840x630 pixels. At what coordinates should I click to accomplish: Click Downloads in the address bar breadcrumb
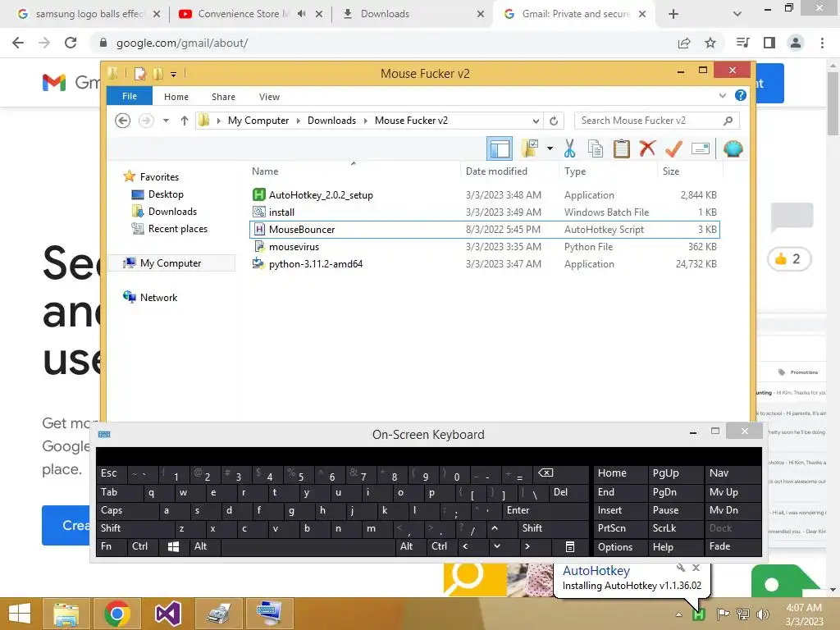tap(331, 121)
